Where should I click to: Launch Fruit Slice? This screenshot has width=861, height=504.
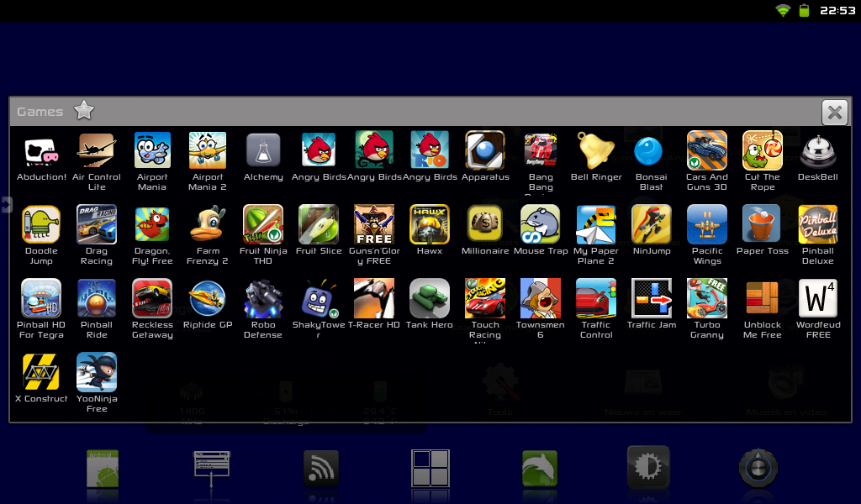click(319, 224)
